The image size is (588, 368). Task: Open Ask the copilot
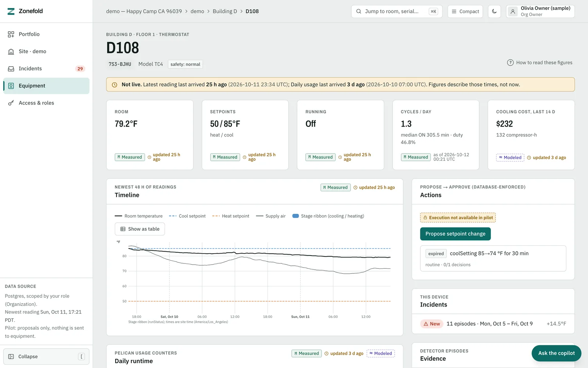(x=556, y=353)
